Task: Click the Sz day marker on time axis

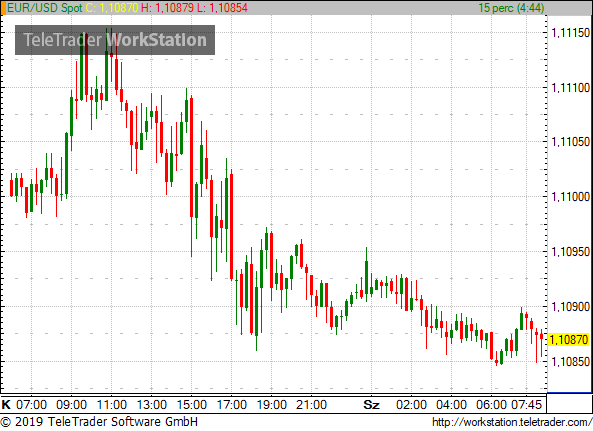Action: pos(371,405)
